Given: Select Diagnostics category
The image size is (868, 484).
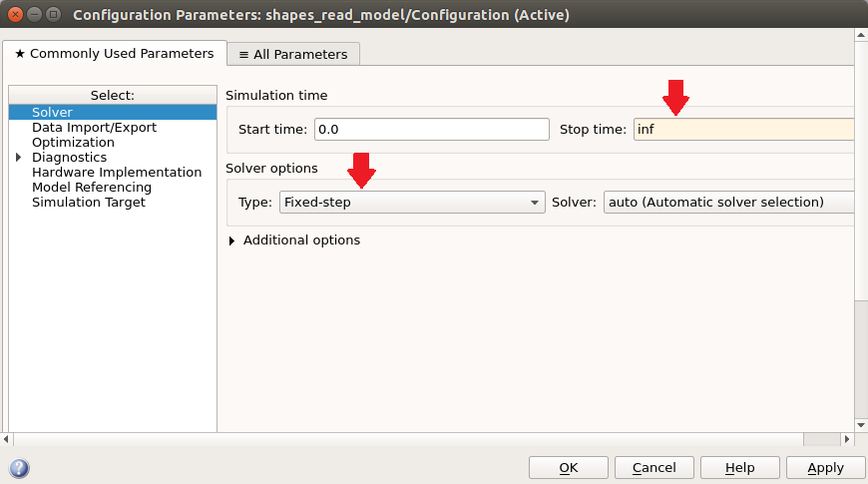Looking at the screenshot, I should [69, 158].
